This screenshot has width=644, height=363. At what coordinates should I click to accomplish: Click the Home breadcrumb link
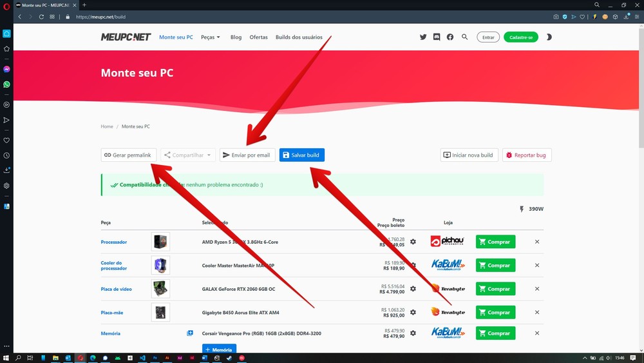107,126
